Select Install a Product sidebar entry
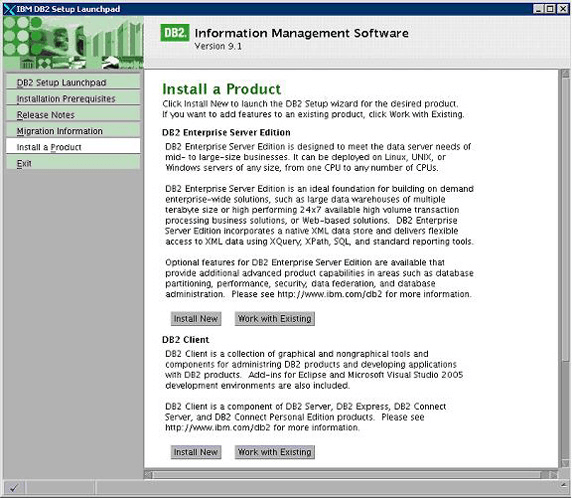This screenshot has width=572, height=498. [73, 147]
